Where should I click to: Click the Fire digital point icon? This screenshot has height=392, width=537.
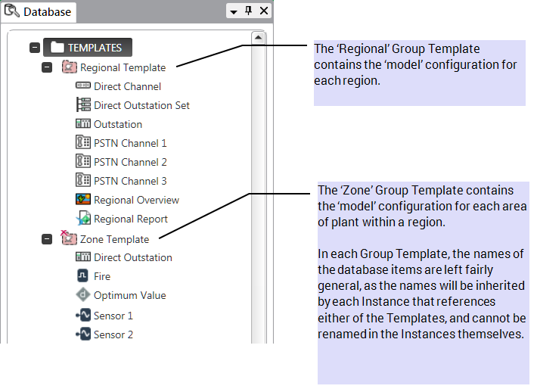[x=83, y=277]
